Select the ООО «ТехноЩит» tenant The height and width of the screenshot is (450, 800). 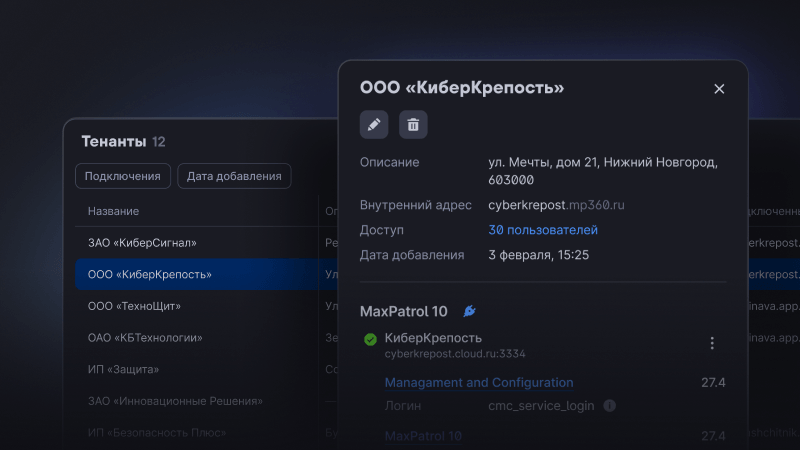[x=135, y=306]
